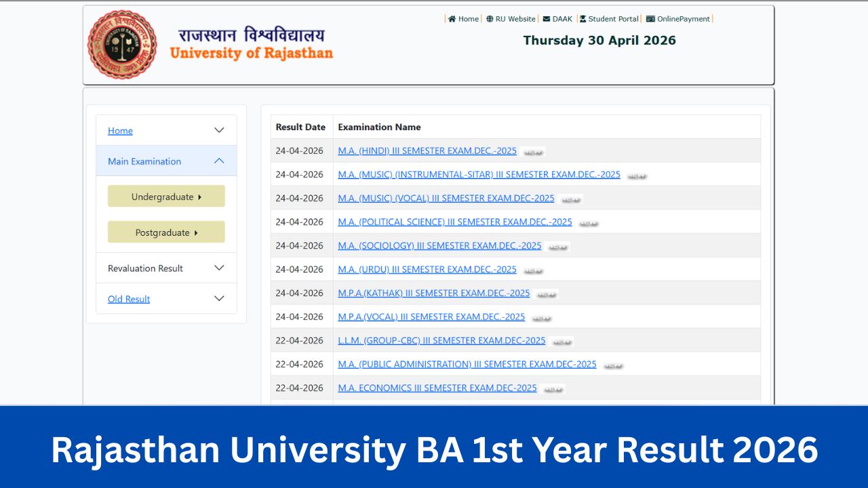
Task: Click the NEW badge next to M.A. (HINDI) result
Action: pyautogui.click(x=534, y=152)
